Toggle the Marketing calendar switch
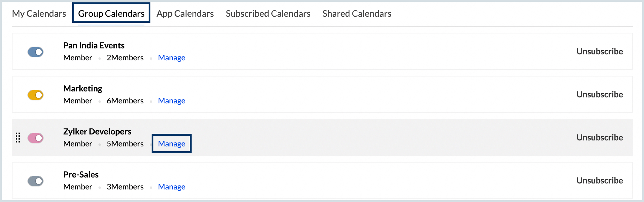The width and height of the screenshot is (644, 202). pyautogui.click(x=36, y=95)
